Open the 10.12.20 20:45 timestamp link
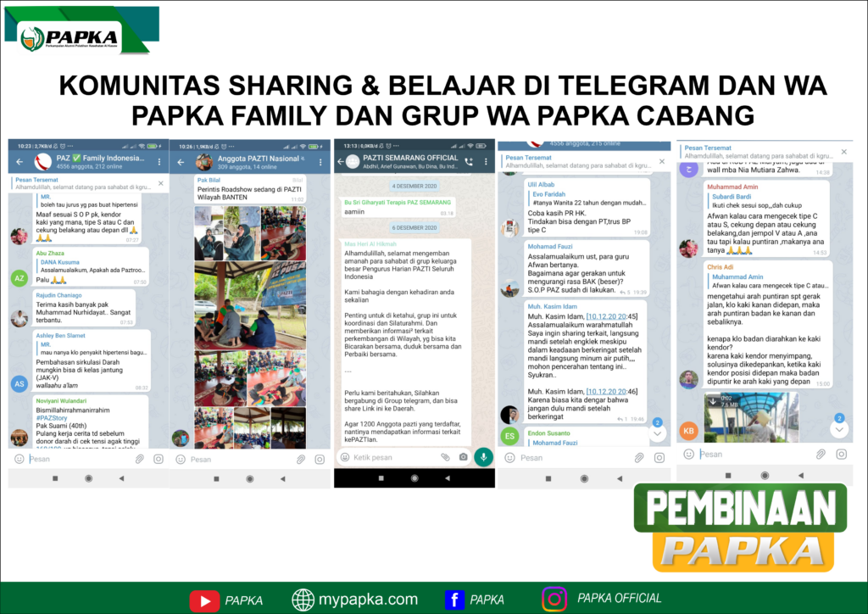This screenshot has width=868, height=614. point(612,316)
